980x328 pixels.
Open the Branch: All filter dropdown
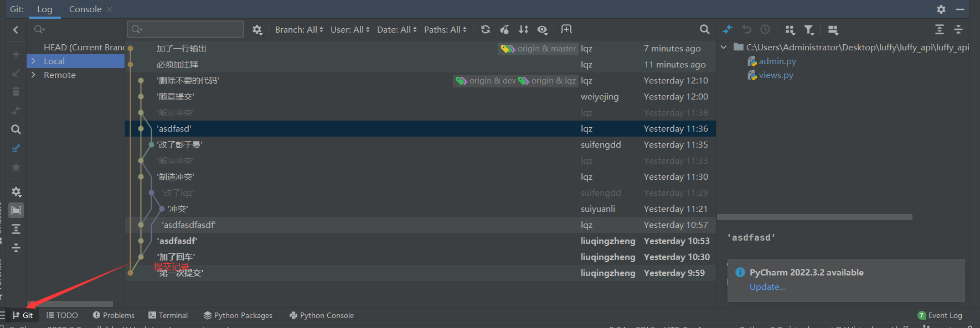(299, 29)
